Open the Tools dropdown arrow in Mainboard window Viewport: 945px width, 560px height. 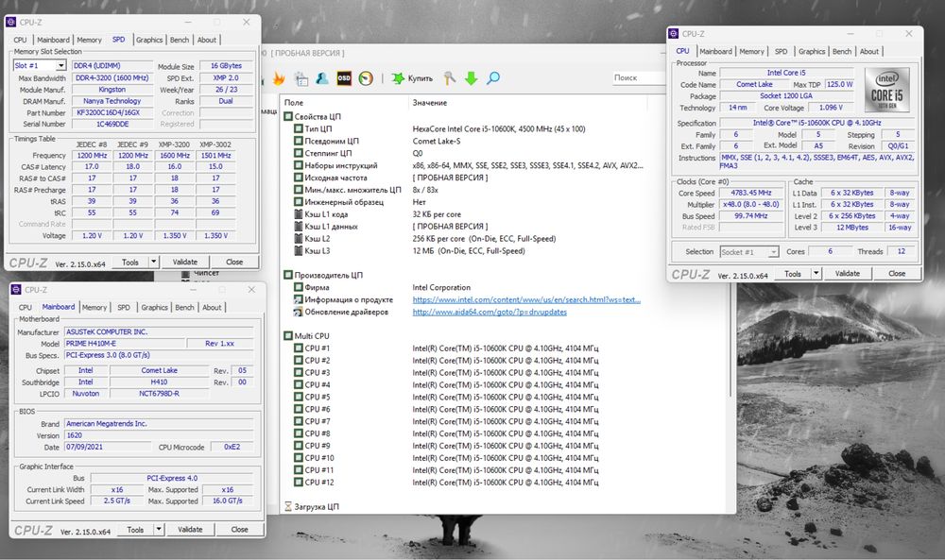click(x=159, y=529)
